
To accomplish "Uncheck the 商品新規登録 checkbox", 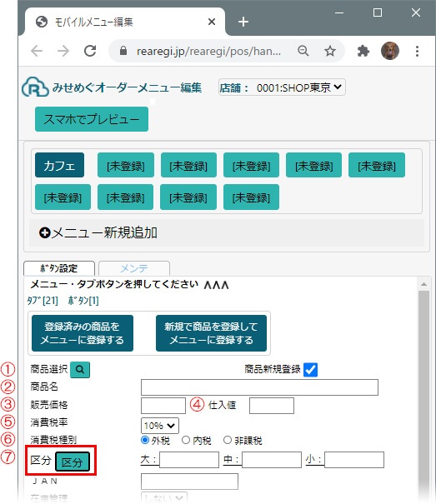I will tap(310, 370).
